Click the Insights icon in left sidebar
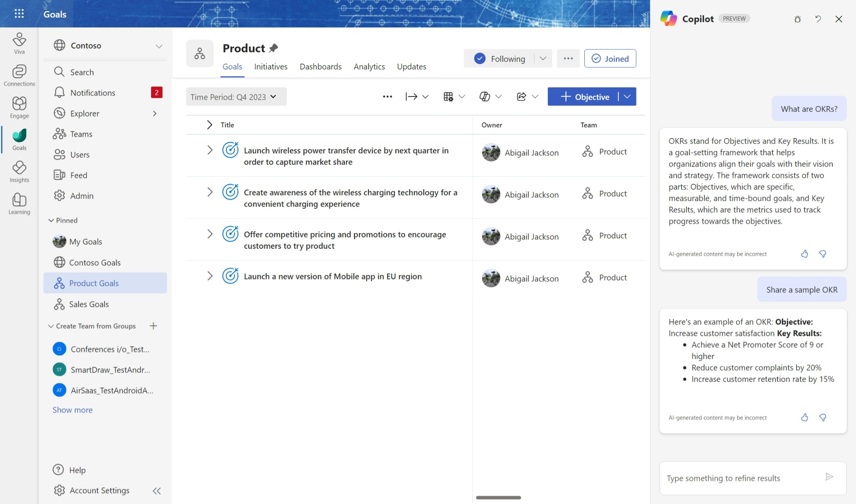The image size is (856, 504). coord(19,168)
